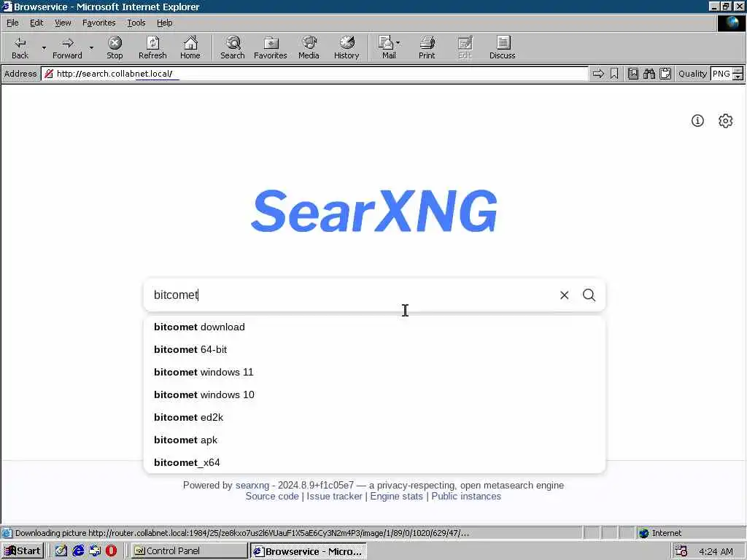This screenshot has height=560, width=747.
Task: Clear the search box with X icon
Action: click(x=564, y=295)
